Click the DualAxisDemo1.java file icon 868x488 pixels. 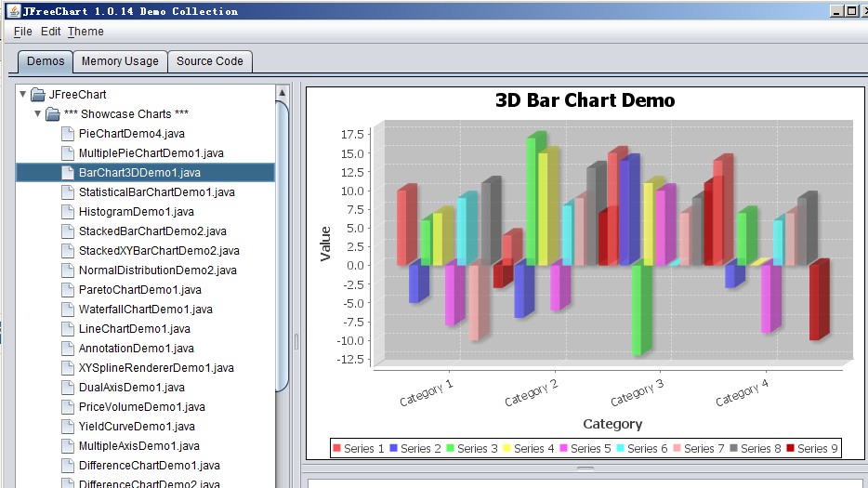point(68,388)
